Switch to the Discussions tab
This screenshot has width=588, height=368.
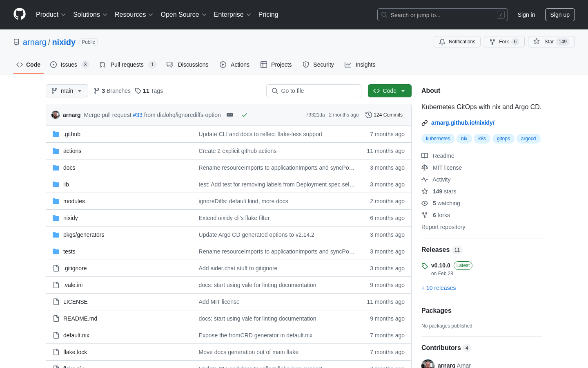click(x=187, y=65)
